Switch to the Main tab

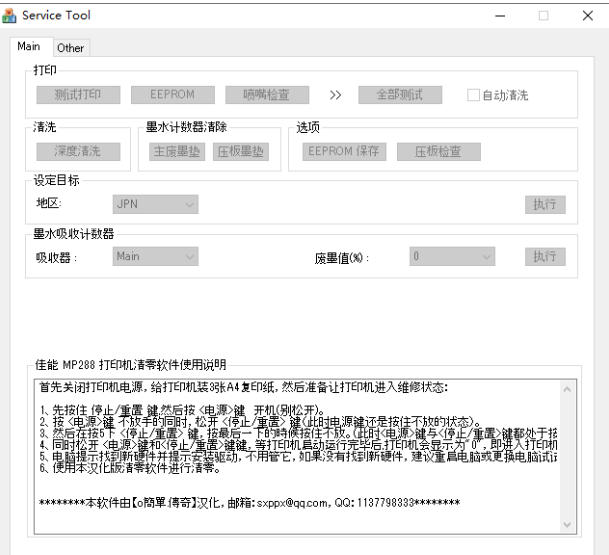click(29, 46)
